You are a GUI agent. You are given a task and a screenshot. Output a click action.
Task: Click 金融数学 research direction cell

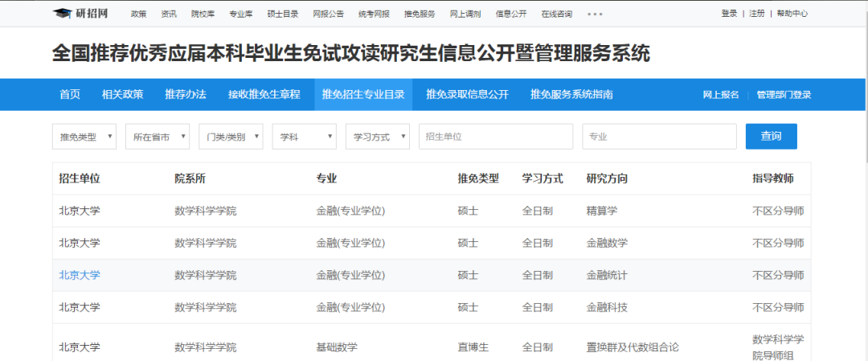click(x=607, y=243)
